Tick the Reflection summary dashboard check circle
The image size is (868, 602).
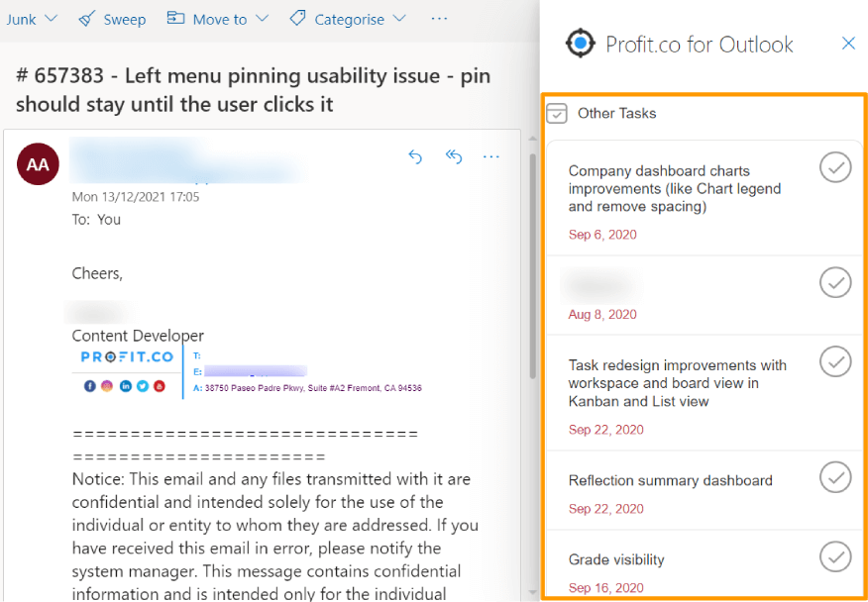[835, 477]
